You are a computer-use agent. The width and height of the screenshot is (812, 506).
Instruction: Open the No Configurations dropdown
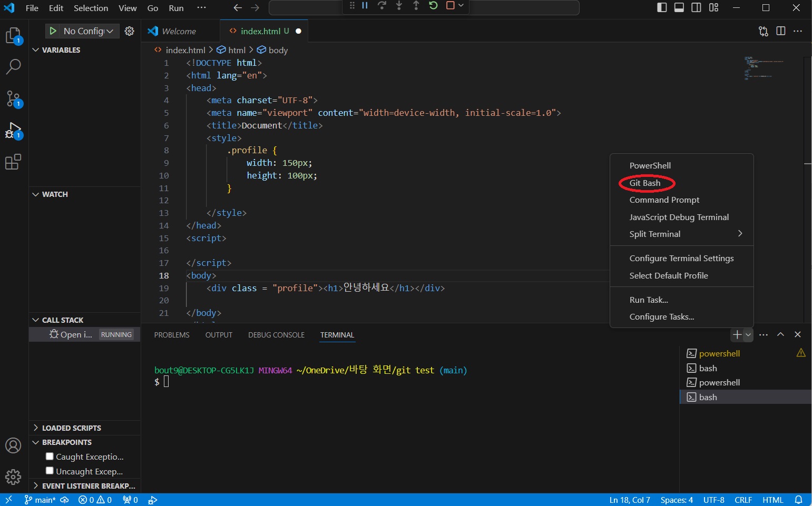click(x=88, y=31)
